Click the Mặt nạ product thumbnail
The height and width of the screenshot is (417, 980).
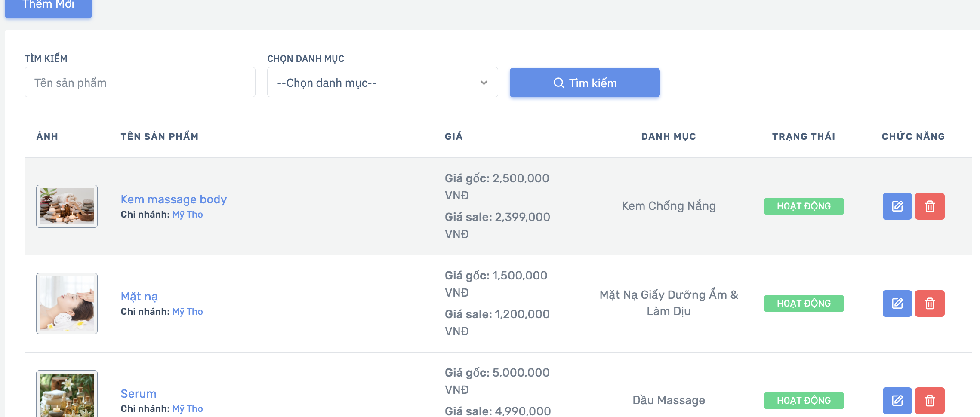(x=67, y=304)
